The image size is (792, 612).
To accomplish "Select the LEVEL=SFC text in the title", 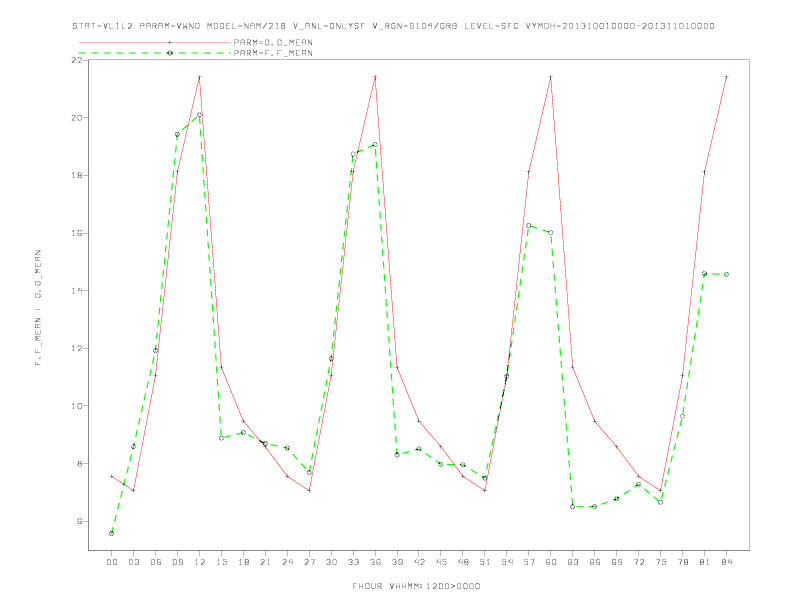I will [491, 26].
